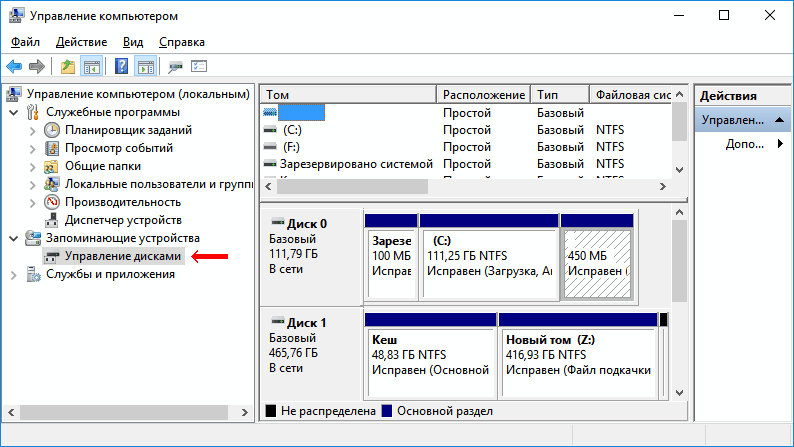The image size is (794, 447).
Task: Select the Диск 1 header block
Action: (311, 354)
